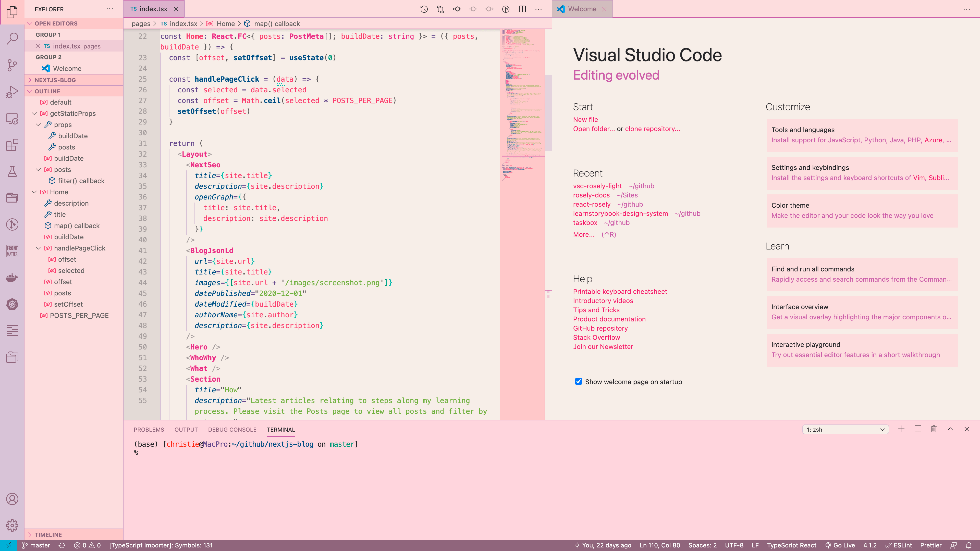Open the Printable keyboard cheatsheet link

point(620,291)
